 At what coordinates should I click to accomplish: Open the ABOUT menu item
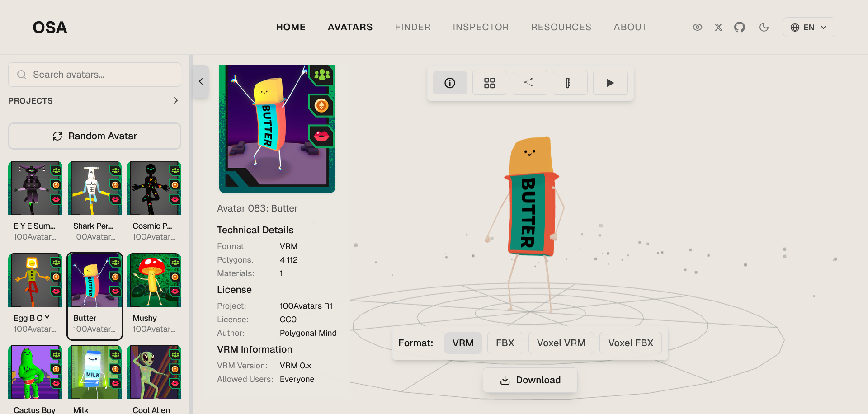(x=630, y=27)
